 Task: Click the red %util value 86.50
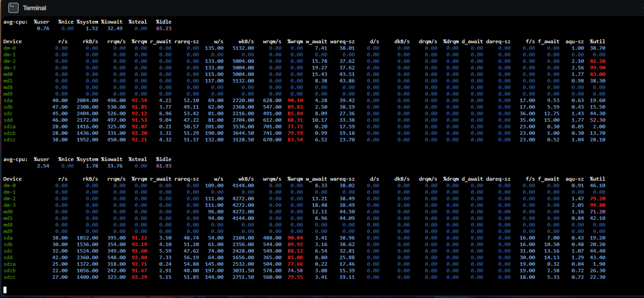[x=597, y=61]
